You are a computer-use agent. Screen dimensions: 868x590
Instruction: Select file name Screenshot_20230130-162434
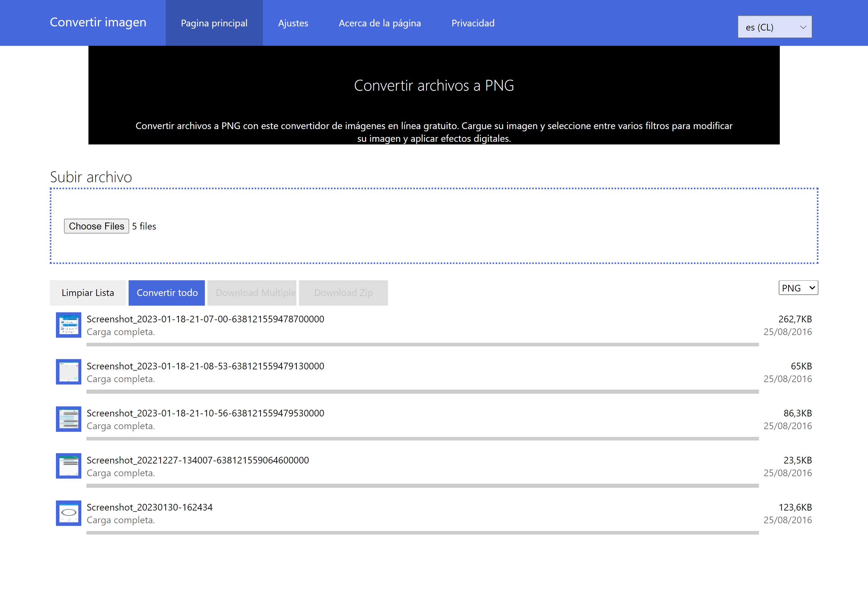click(149, 507)
